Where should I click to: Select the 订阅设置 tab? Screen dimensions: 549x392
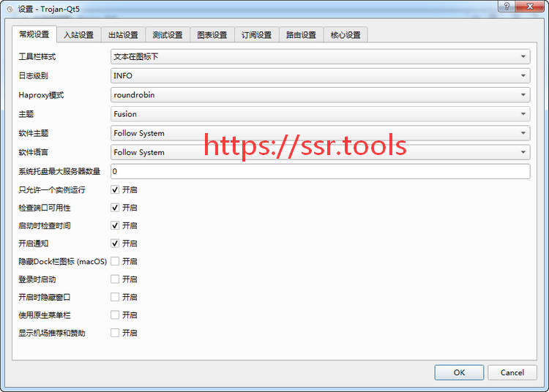pos(256,35)
